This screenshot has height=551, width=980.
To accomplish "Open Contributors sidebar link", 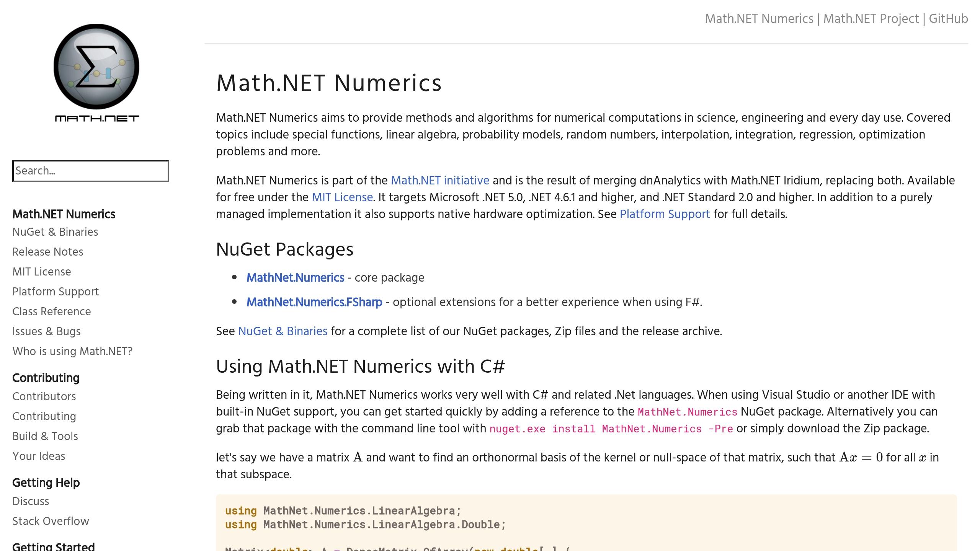I will 44,396.
